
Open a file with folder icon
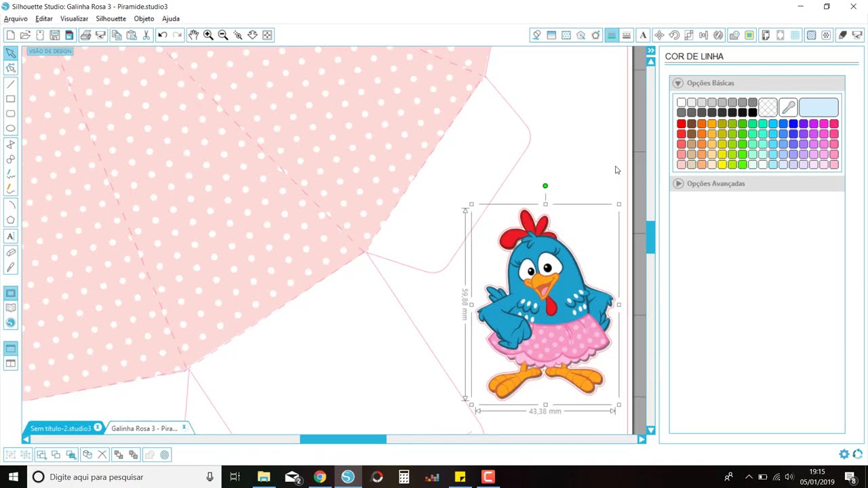click(x=25, y=35)
